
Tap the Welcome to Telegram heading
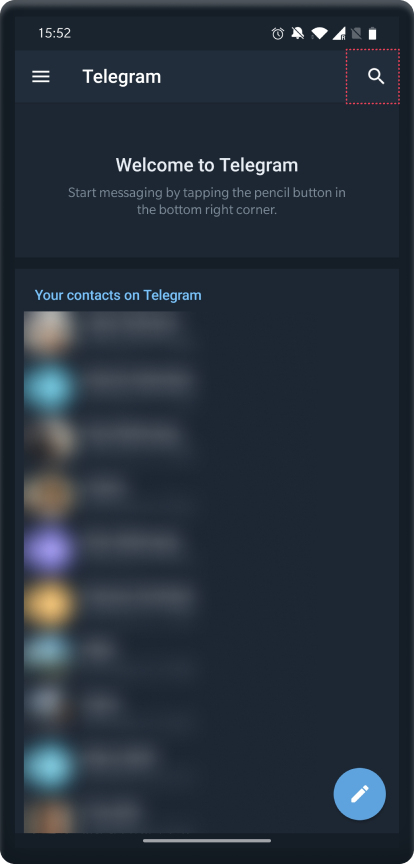pyautogui.click(x=207, y=165)
